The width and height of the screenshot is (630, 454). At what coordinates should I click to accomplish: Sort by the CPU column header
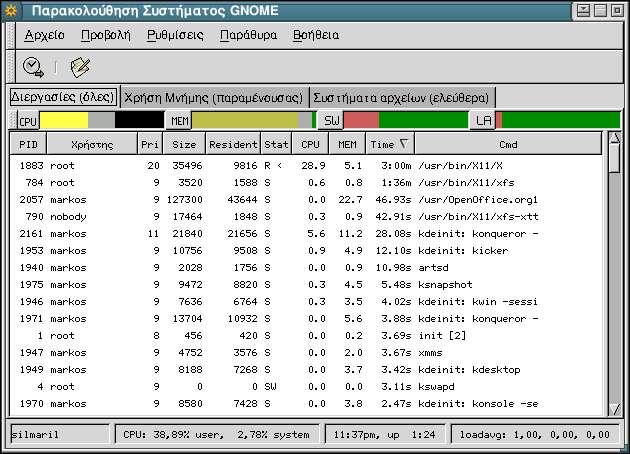(310, 144)
